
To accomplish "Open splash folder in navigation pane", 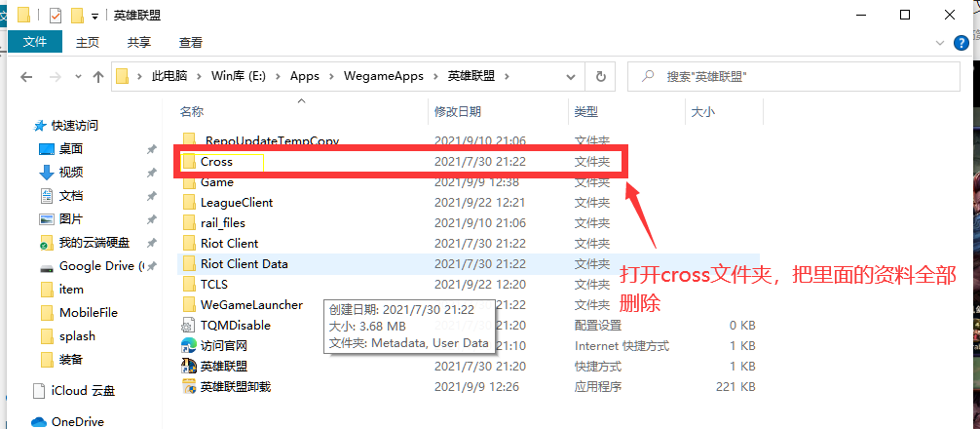I will click(77, 335).
